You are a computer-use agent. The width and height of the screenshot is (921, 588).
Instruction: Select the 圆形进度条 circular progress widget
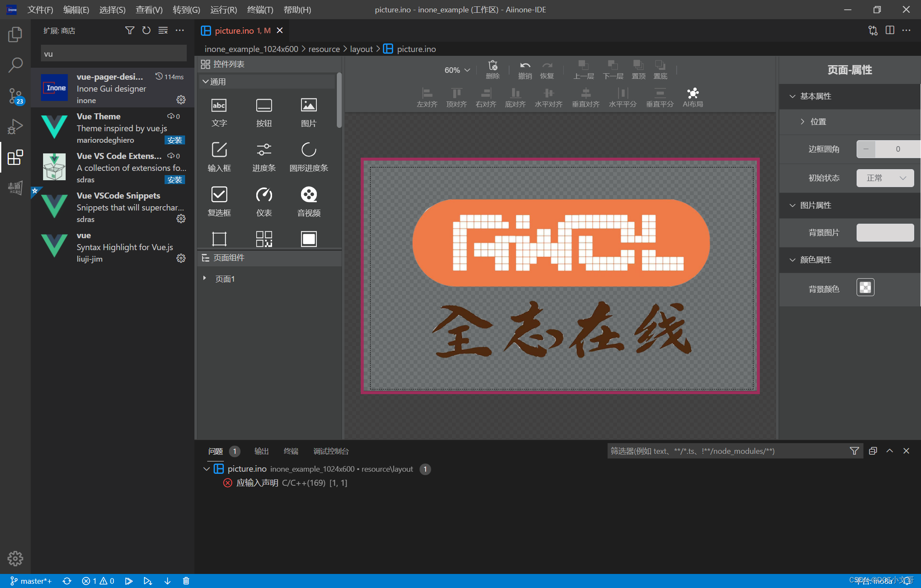(309, 156)
